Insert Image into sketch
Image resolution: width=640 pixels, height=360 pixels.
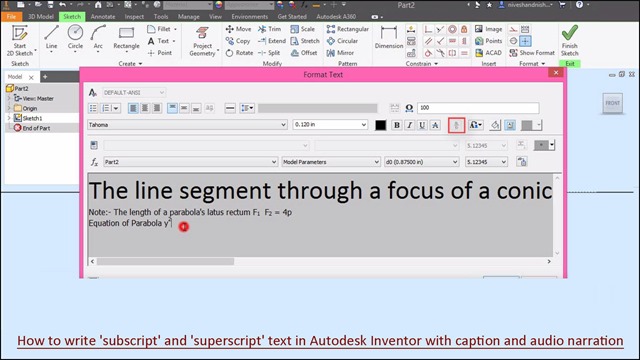click(489, 29)
